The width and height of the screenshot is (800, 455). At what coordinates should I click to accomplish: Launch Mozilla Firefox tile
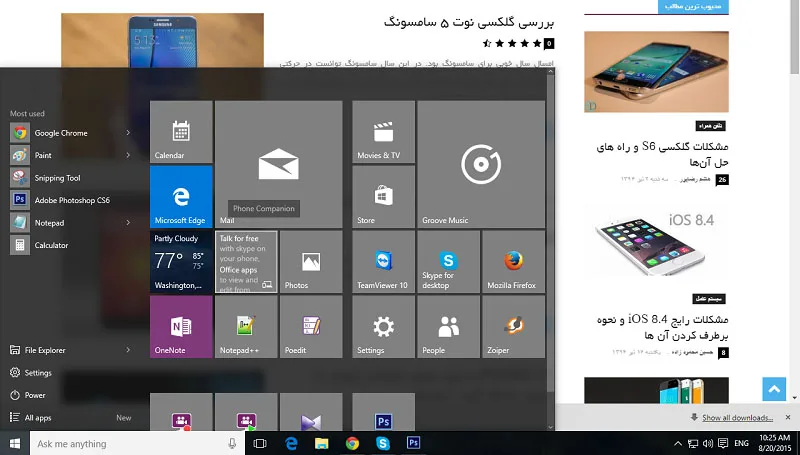[x=513, y=262]
